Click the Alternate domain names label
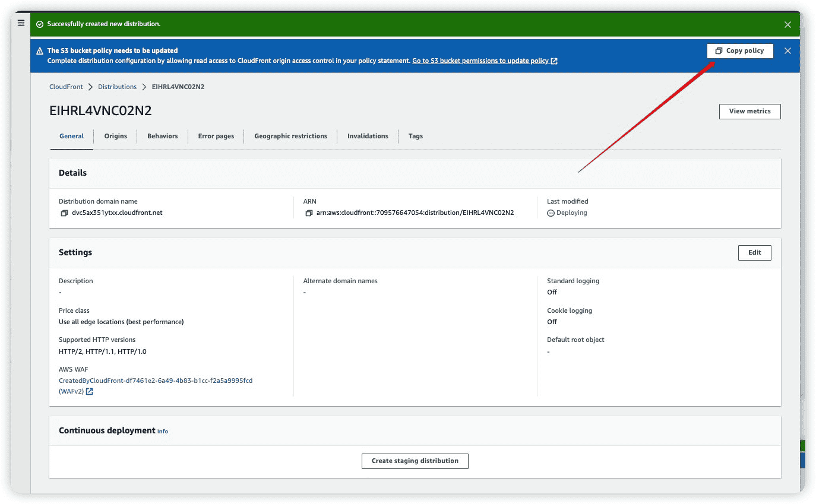Image resolution: width=816 pixels, height=504 pixels. [340, 281]
